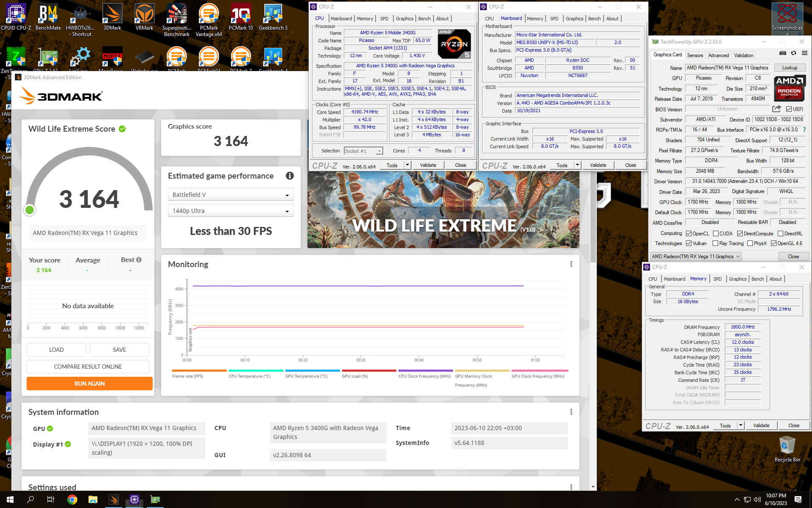Viewport: 812px width, 508px height.
Task: Click the taskbar clock showing 10:07 PM
Action: coord(776,500)
